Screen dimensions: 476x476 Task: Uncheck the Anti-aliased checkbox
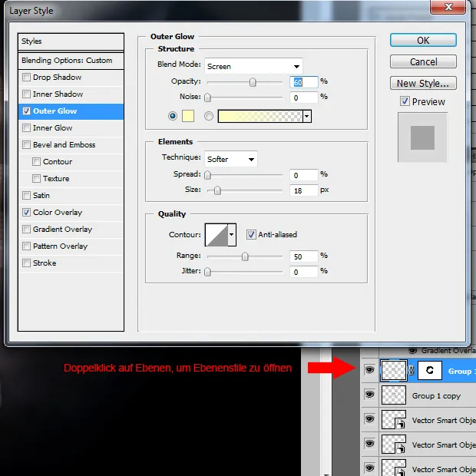251,234
